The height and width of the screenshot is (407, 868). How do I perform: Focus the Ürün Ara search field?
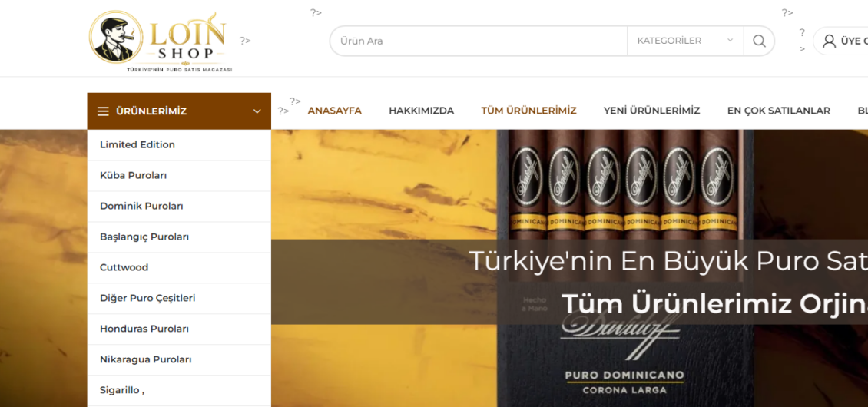point(479,41)
